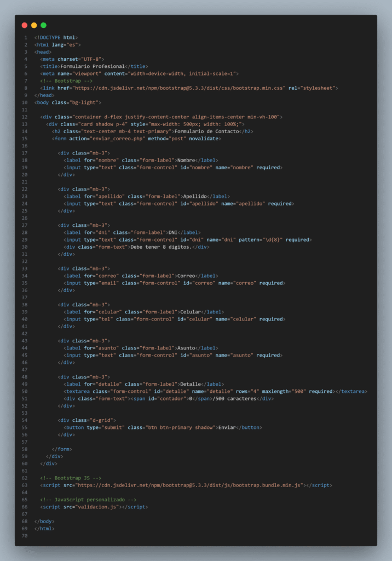Click name="asunto" on line 45
Viewport: 392px width, 561px height.
point(234,355)
